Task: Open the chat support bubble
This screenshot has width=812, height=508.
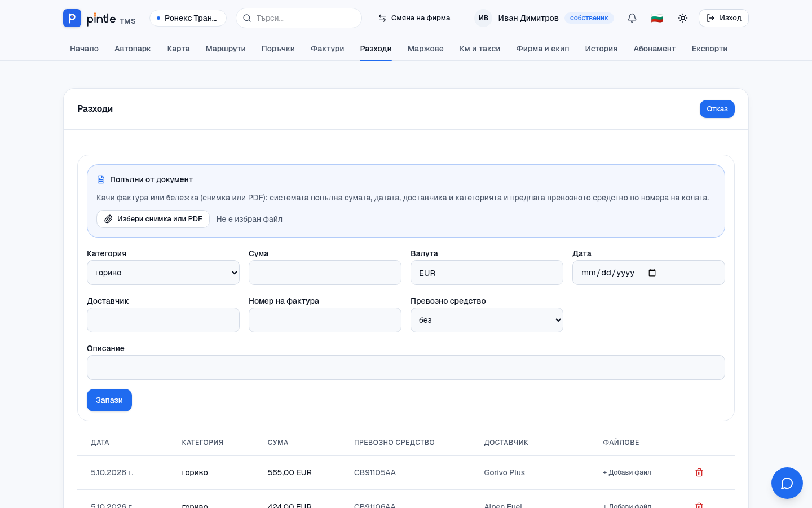Action: (x=787, y=483)
